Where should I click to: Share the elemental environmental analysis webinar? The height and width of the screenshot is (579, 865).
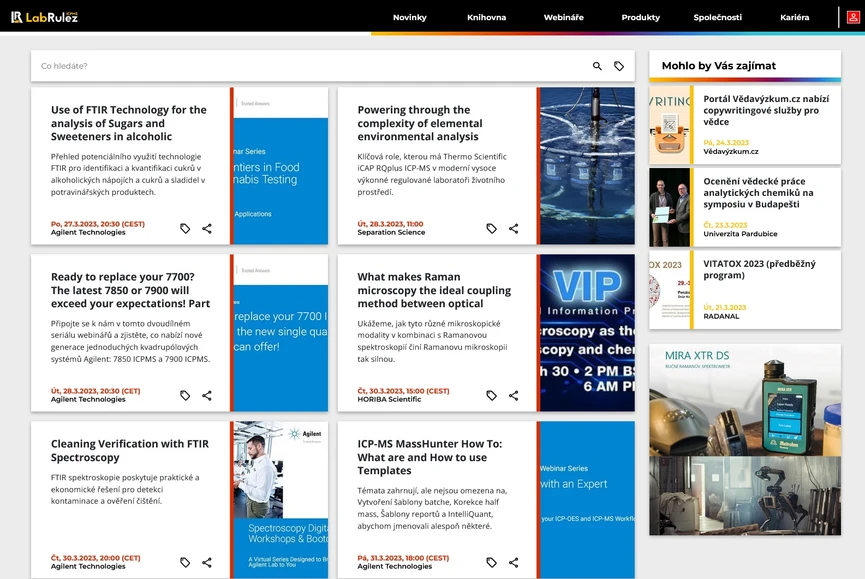tap(514, 228)
